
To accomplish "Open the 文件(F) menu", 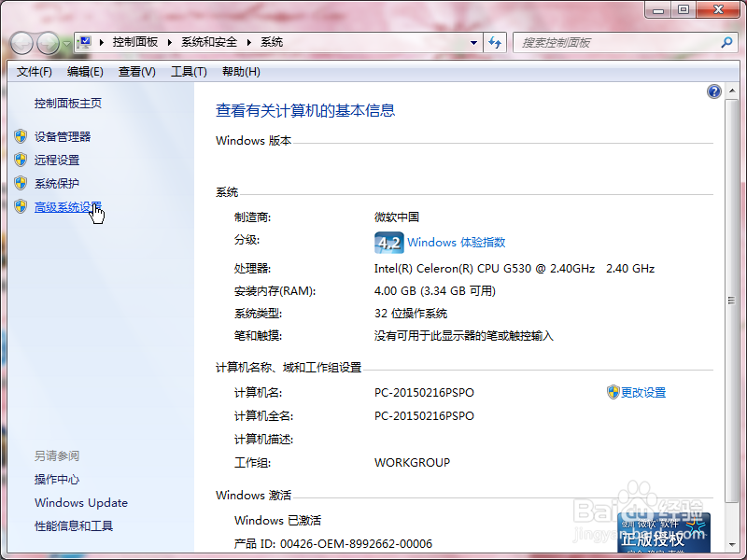I will tap(35, 72).
